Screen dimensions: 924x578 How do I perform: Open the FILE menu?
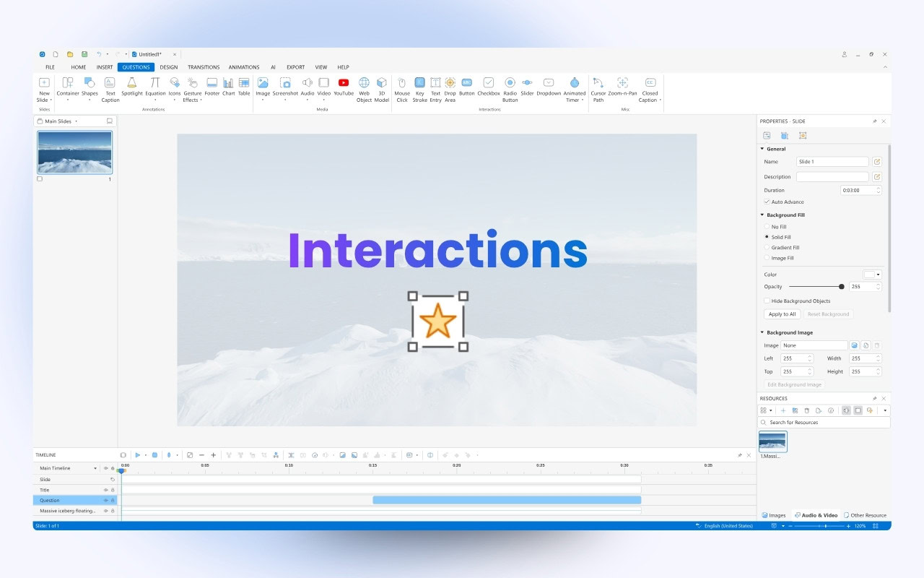click(51, 67)
